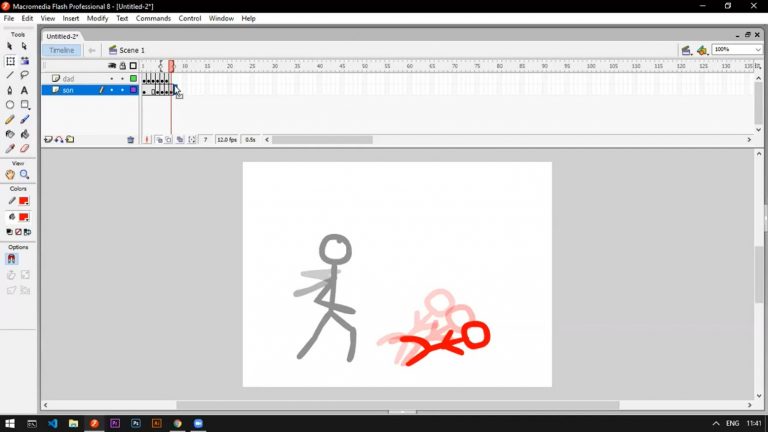Toggle Onion Skin Outlines in timeline
Screen dimensions: 768x432
point(168,140)
